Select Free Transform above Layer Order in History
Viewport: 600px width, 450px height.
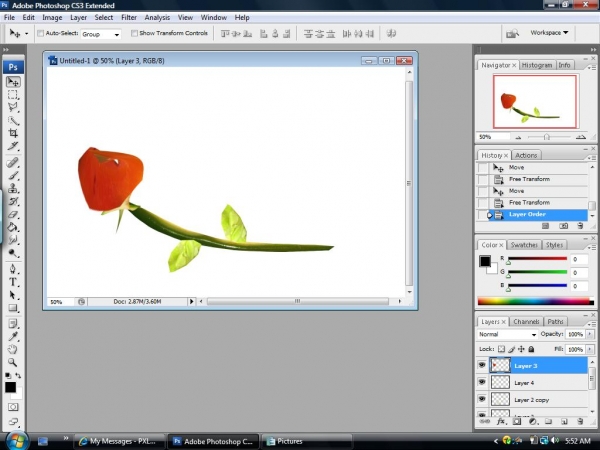[532, 202]
